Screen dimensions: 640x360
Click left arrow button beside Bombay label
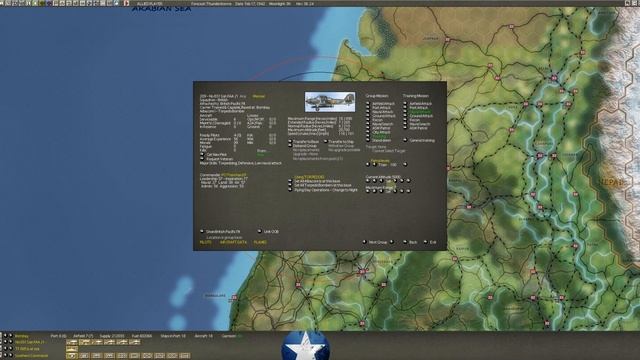click(5, 336)
